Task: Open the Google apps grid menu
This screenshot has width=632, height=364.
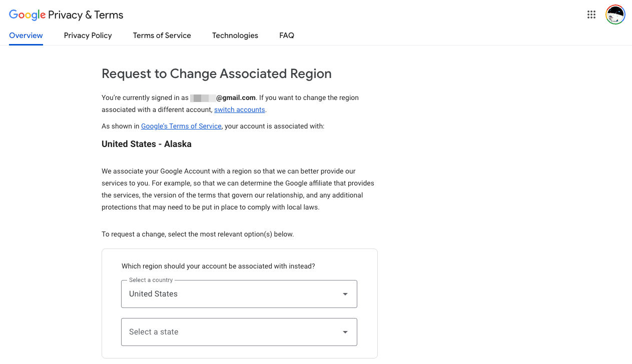Action: coord(591,15)
